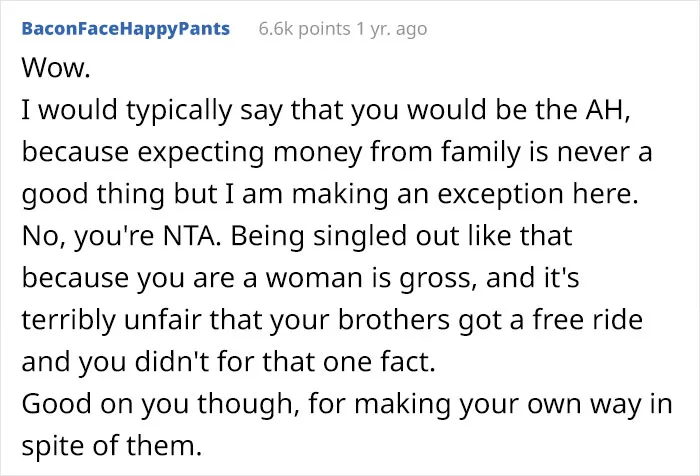Click the word 'brothers' in the comment
Screen dimensions: 700x476
394,320
